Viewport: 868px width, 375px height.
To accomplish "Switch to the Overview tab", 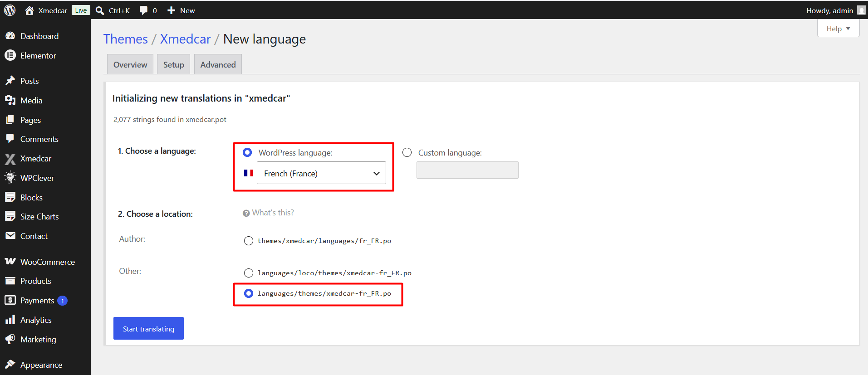I will pos(130,64).
